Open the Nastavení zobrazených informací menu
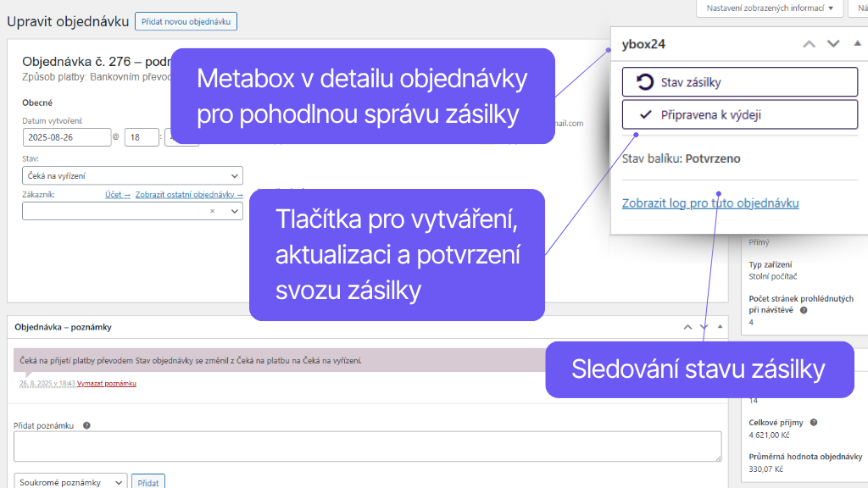The image size is (868, 488). (768, 8)
